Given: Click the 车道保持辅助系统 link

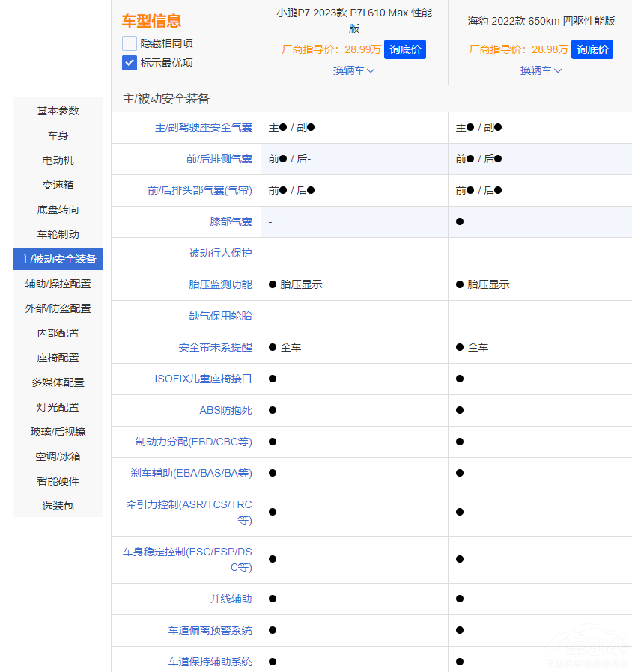Looking at the screenshot, I should [x=212, y=662].
